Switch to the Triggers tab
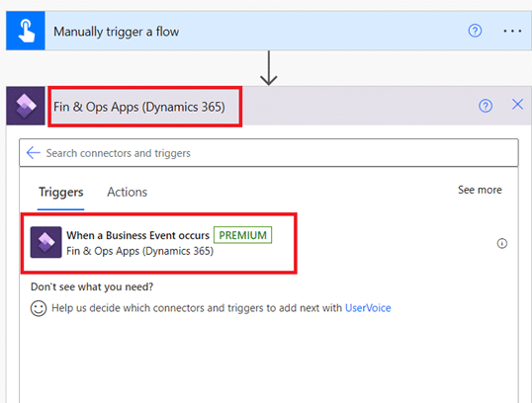Viewport: 532px width, 403px height. tap(60, 193)
